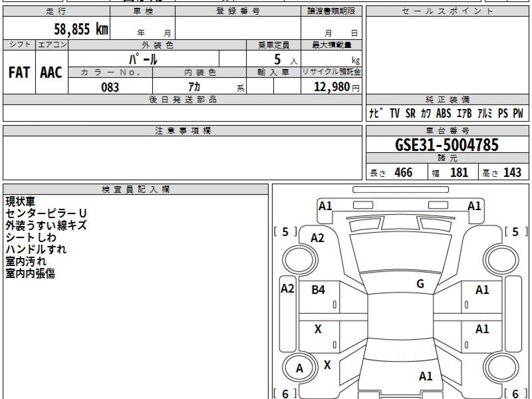Select the ナビ equipment code

pos(377,113)
